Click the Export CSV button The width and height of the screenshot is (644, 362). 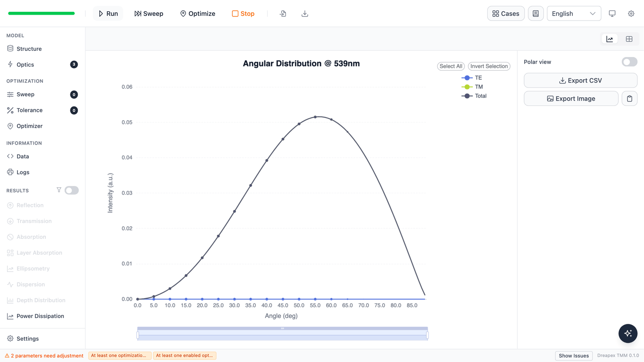[x=580, y=80]
